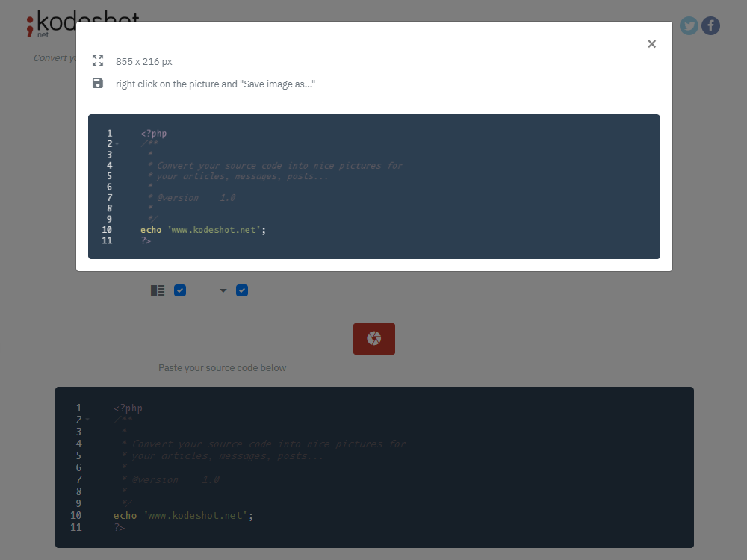747x560 pixels.
Task: Click line number 11 in bottom editor
Action: coord(75,528)
